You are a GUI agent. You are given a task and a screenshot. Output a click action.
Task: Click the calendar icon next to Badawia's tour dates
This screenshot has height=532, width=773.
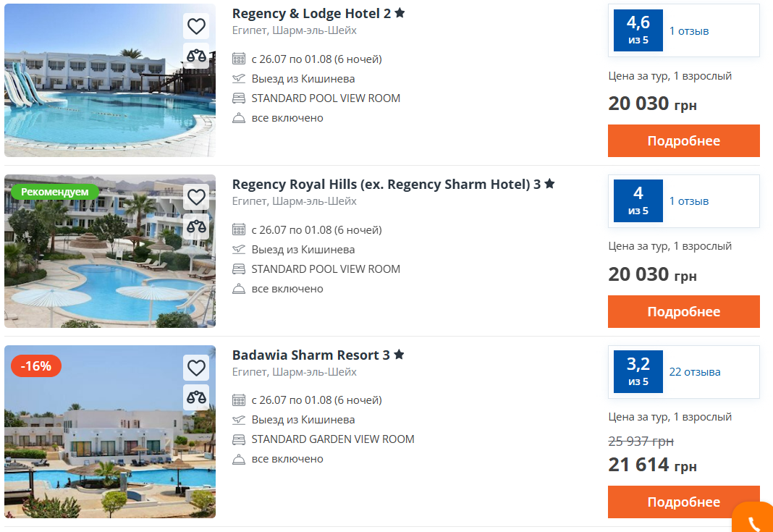[238, 400]
